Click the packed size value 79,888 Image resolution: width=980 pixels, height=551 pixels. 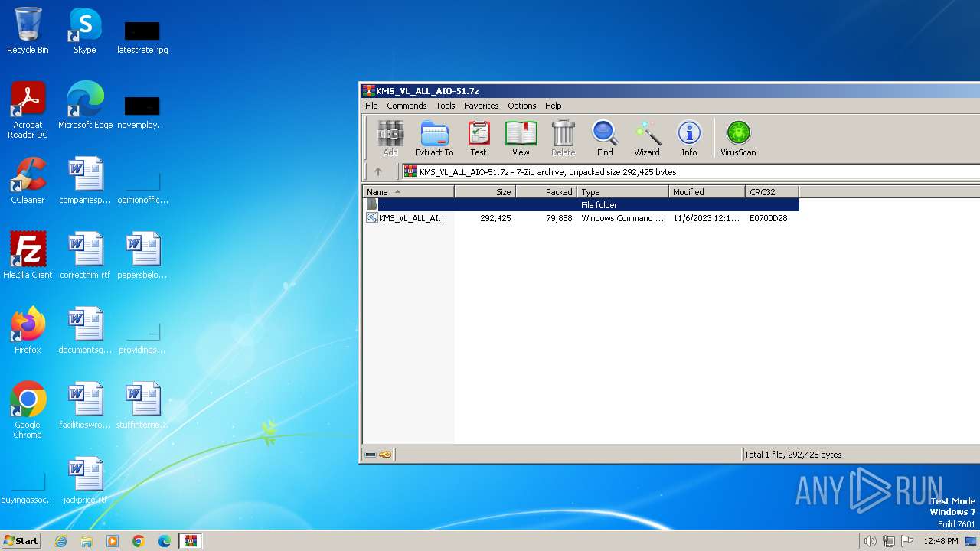pos(559,218)
